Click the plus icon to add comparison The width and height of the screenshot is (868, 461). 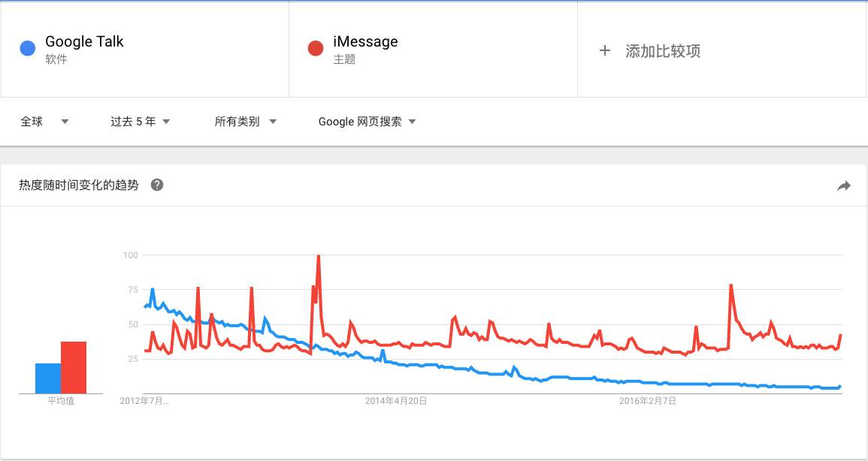tap(604, 51)
